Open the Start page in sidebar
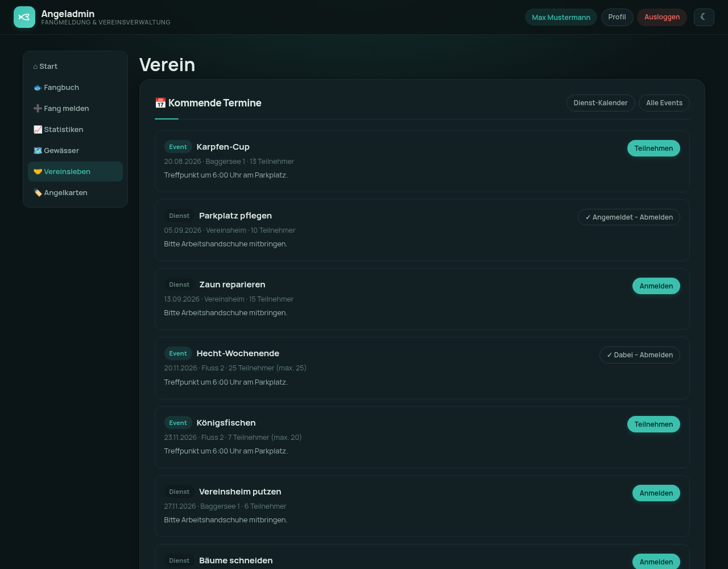 click(75, 67)
